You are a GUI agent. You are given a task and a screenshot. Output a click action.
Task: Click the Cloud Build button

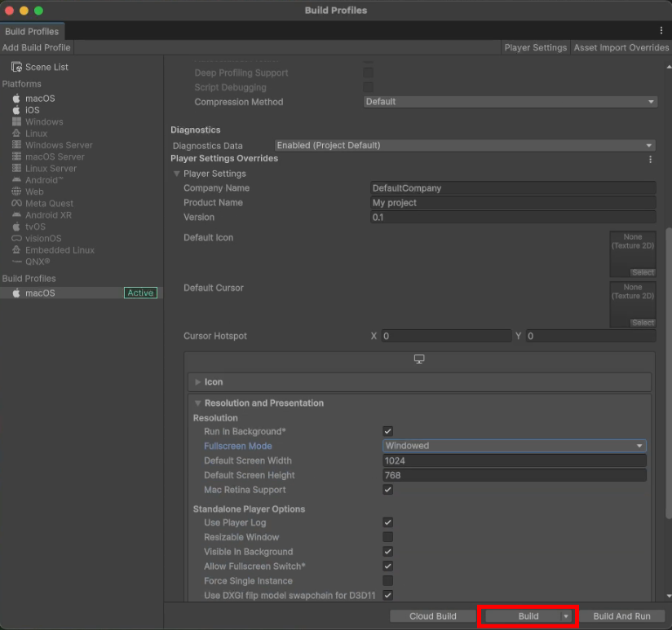point(432,616)
